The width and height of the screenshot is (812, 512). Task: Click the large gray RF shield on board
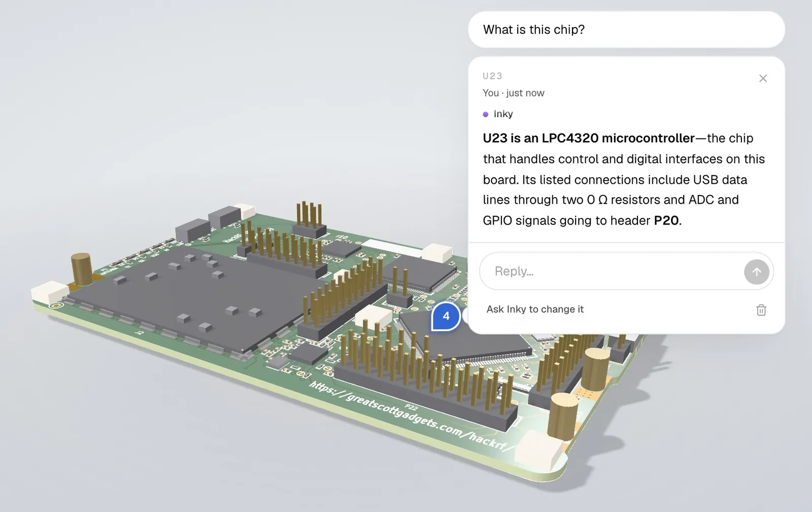193,300
